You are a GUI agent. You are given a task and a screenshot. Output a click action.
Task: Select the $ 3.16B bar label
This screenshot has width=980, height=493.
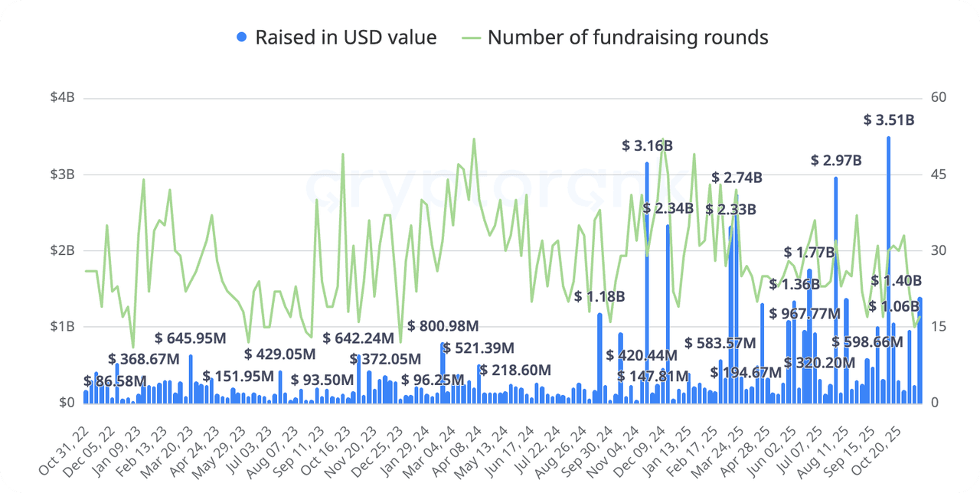(647, 145)
